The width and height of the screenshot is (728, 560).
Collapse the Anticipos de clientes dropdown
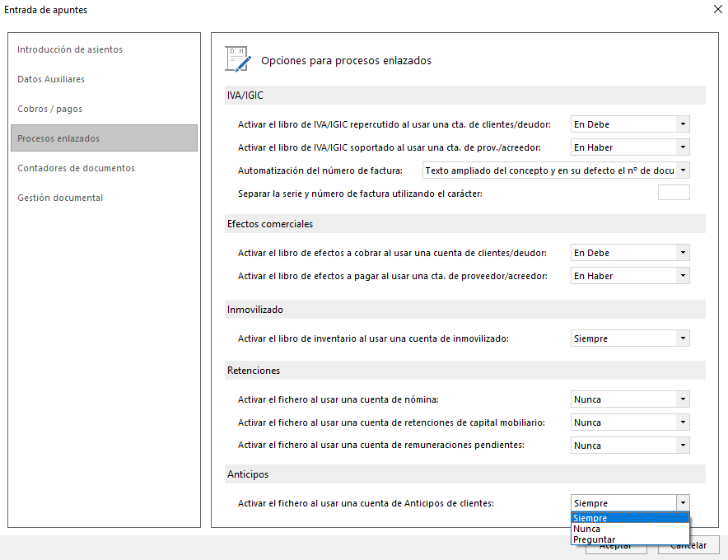point(683,503)
